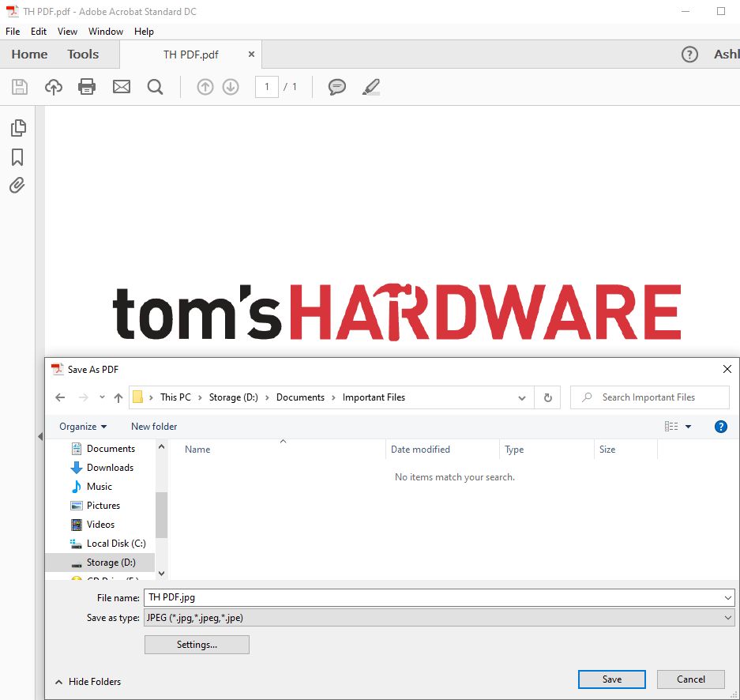Select the Add Comment sticky note icon

(336, 87)
